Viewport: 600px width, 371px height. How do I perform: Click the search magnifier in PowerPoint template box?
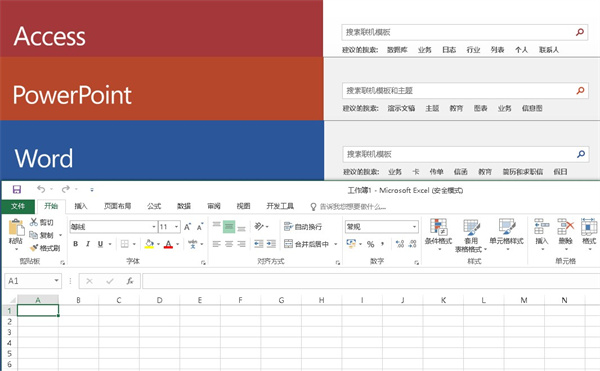tap(580, 91)
